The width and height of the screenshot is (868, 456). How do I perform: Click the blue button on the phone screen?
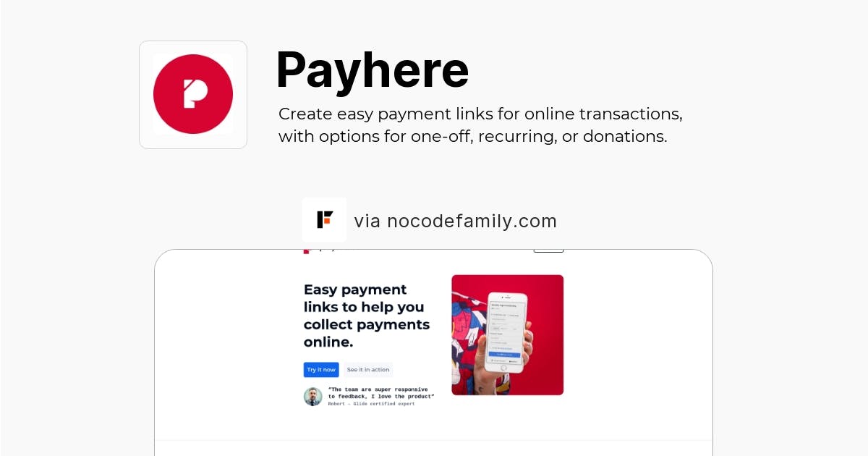pos(504,355)
